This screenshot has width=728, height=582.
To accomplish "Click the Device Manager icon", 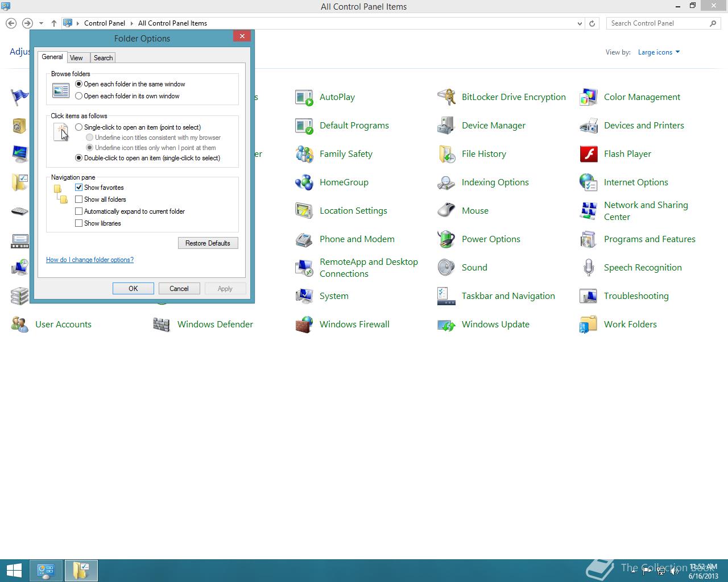I will click(x=446, y=126).
